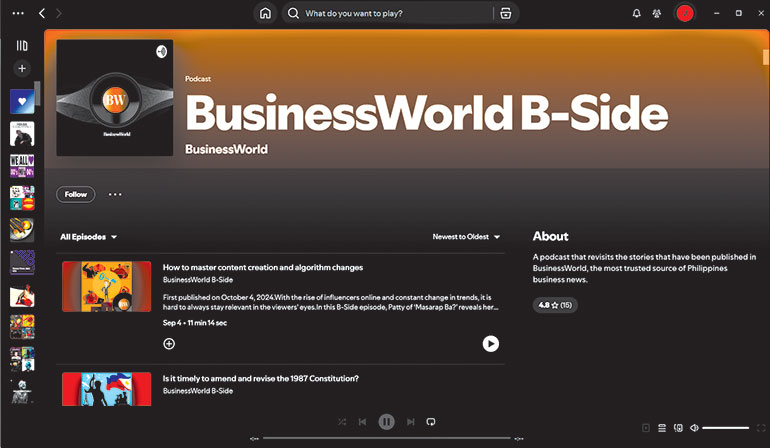Click the plus Create button in sidebar
770x448 pixels.
[22, 68]
